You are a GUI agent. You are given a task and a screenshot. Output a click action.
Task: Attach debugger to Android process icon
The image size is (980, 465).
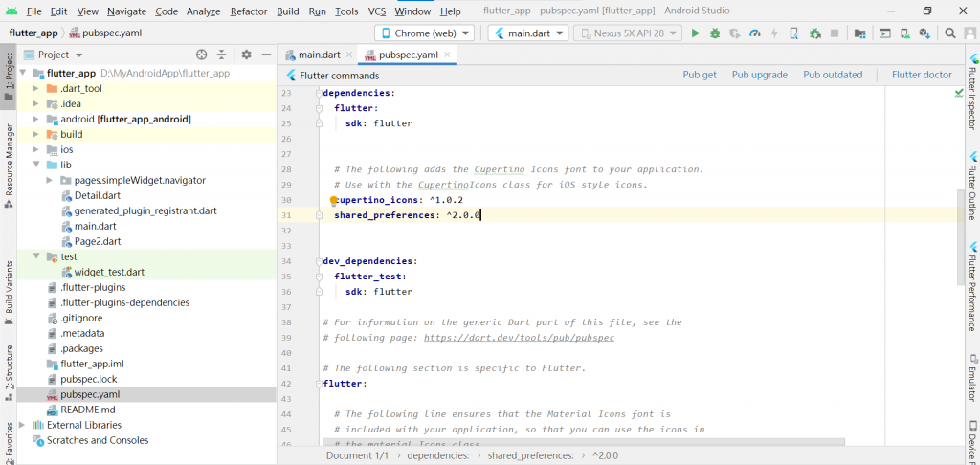(813, 33)
